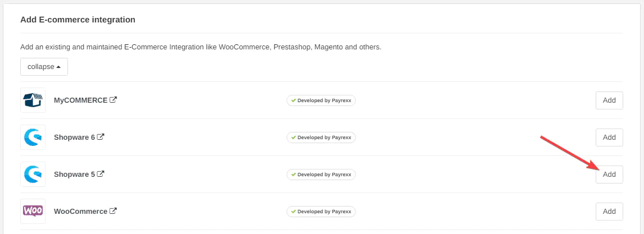The image size is (644, 234).
Task: Click the Shopware 5 name link
Action: [74, 175]
